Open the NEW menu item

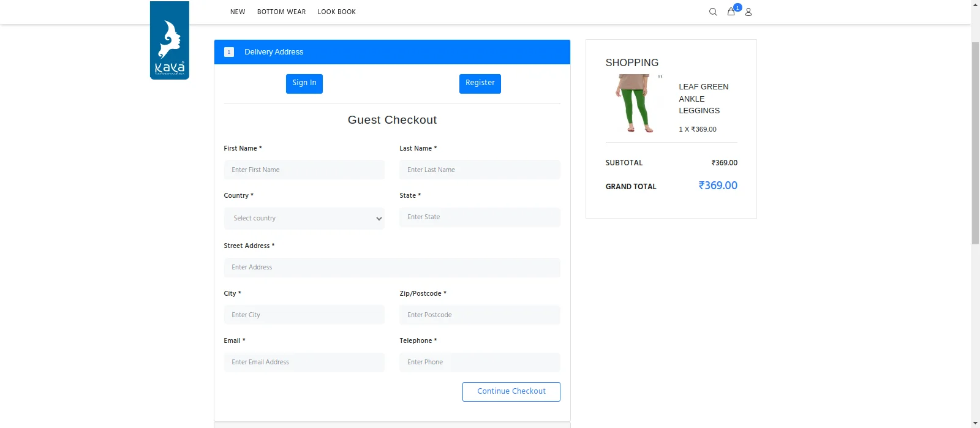click(x=238, y=12)
